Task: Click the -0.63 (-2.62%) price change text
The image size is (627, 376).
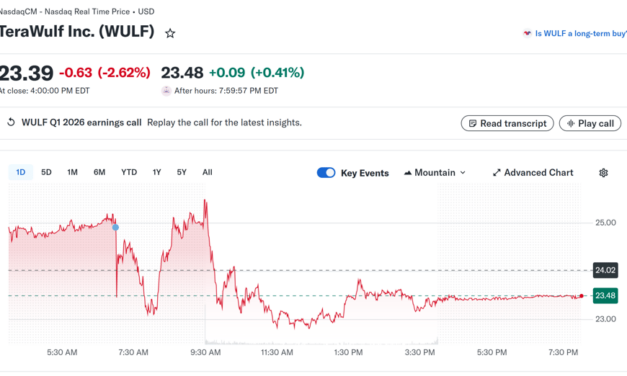Action: click(x=105, y=73)
